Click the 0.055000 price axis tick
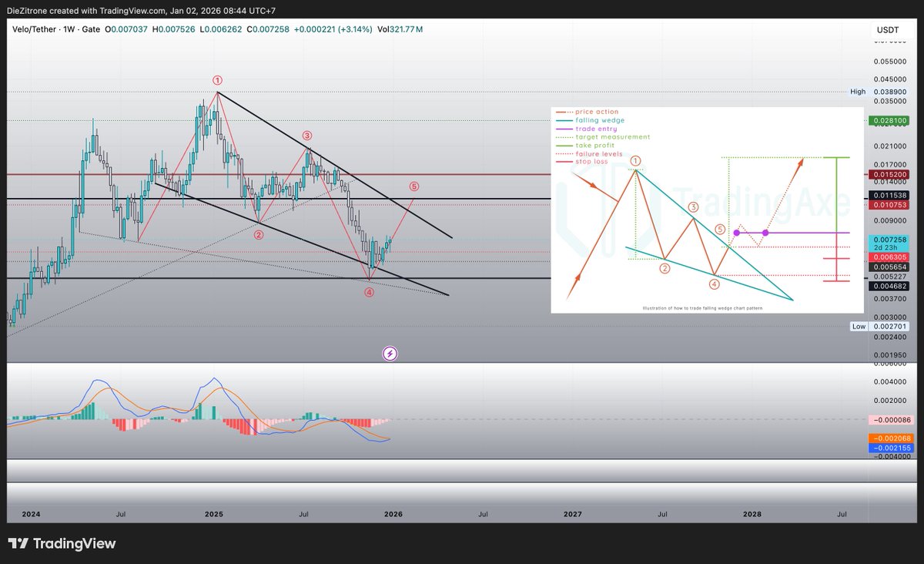924x564 pixels. point(889,60)
